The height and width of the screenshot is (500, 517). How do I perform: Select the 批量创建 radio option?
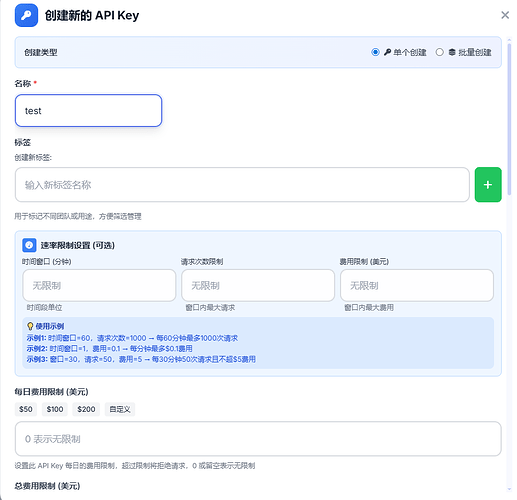(x=440, y=52)
